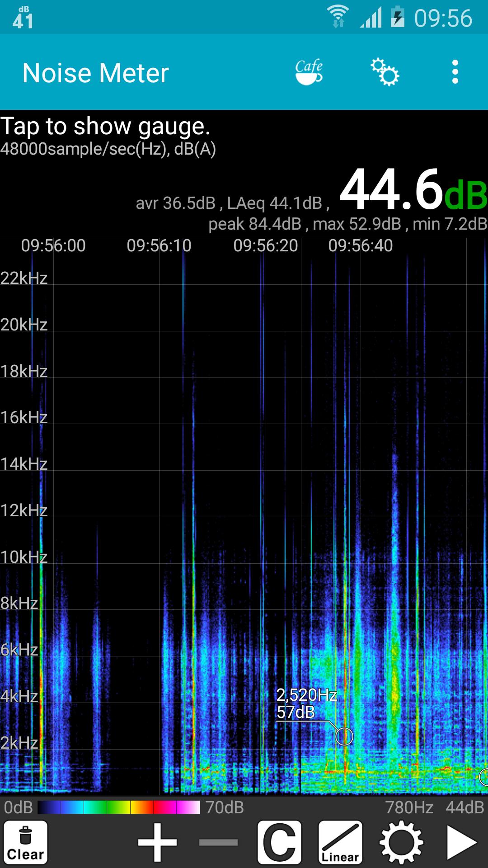Viewport: 488px width, 868px height.
Task: Toggle the C frequency weighting button
Action: 279,842
